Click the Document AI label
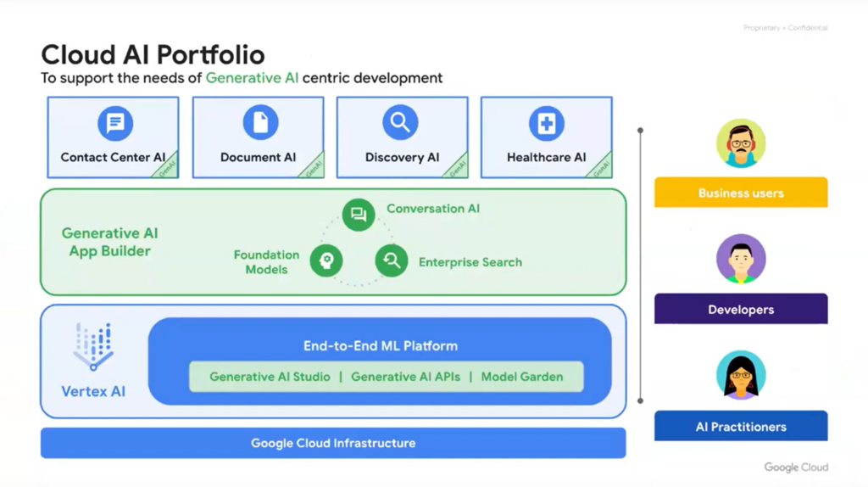The image size is (868, 487). [258, 157]
